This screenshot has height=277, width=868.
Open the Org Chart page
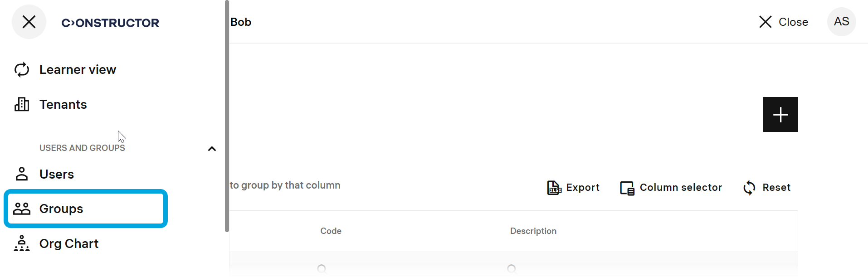(x=69, y=243)
